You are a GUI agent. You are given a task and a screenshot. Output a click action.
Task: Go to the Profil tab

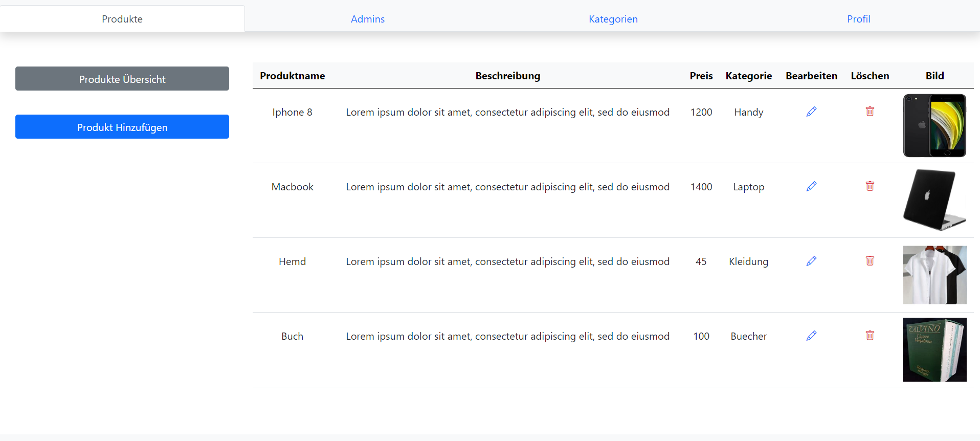tap(858, 19)
